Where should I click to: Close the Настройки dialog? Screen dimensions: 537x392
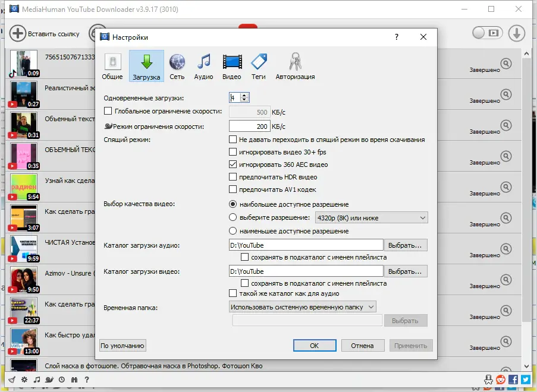point(423,37)
